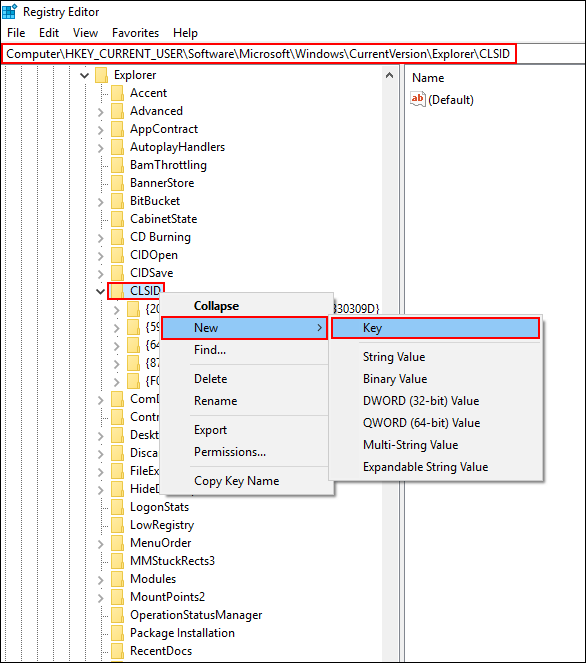The width and height of the screenshot is (586, 663).
Task: Expand the AutoplayHandlers key
Action: point(100,148)
